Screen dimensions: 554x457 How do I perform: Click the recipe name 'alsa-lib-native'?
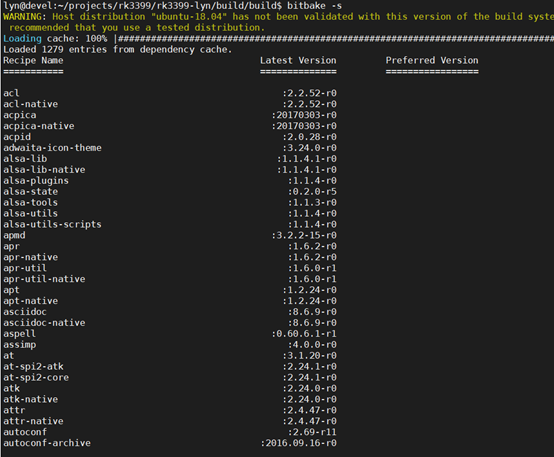pyautogui.click(x=44, y=170)
